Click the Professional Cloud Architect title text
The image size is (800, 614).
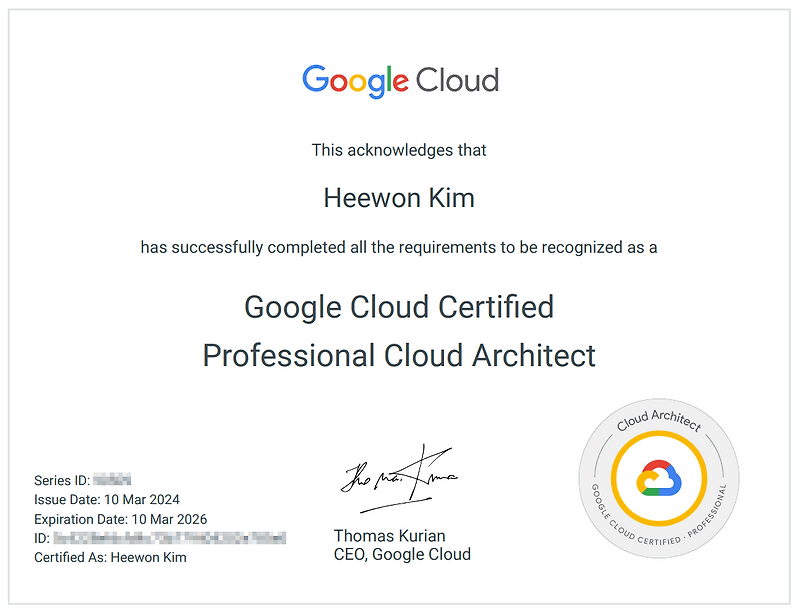click(400, 356)
